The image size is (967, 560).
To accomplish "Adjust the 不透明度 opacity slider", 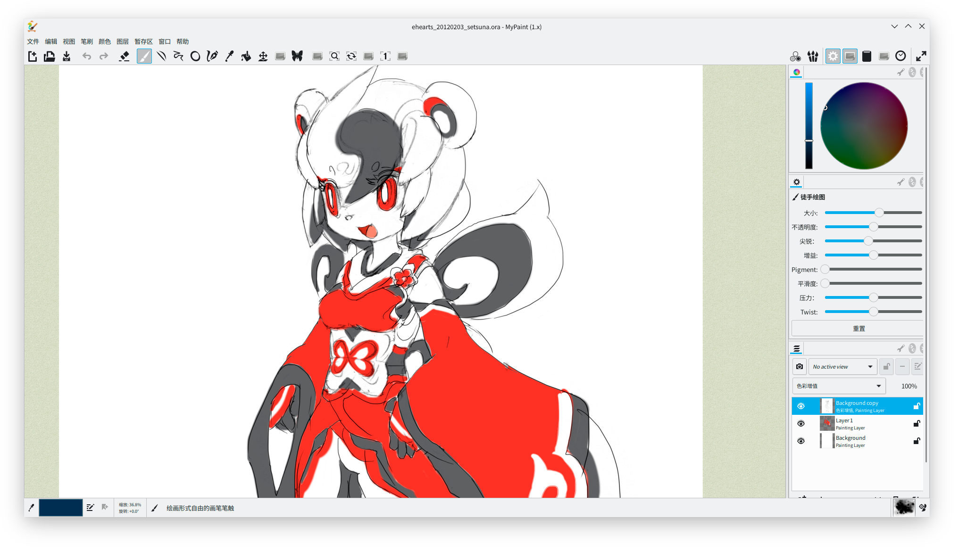I will pyautogui.click(x=874, y=227).
